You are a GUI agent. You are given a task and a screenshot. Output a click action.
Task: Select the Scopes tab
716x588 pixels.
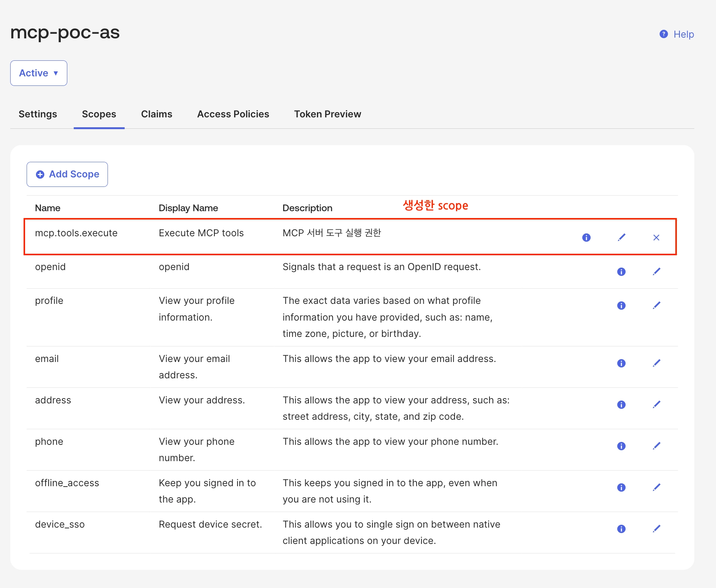pyautogui.click(x=99, y=114)
